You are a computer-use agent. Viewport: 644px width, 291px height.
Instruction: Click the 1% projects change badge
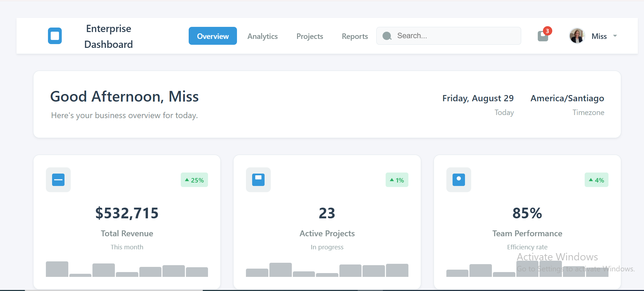point(397,180)
